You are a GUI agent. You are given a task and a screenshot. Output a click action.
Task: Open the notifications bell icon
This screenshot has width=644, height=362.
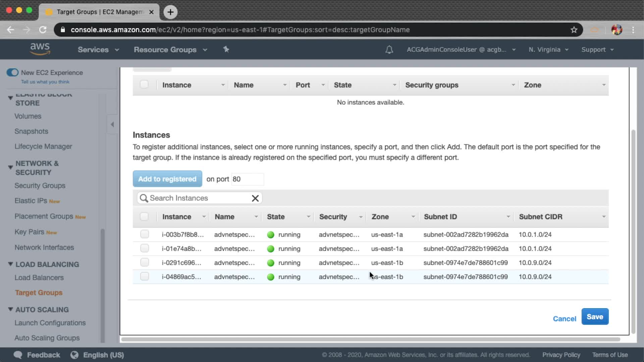tap(389, 50)
